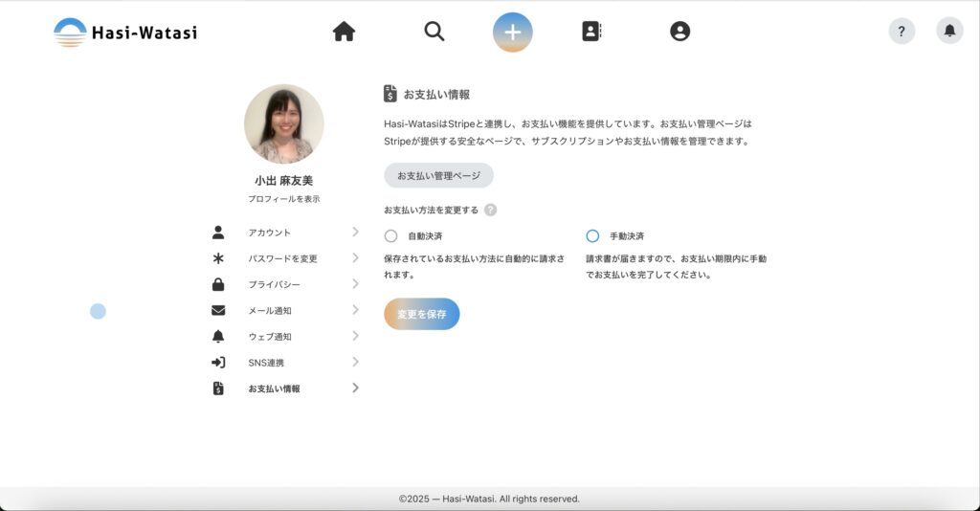
Task: Select the 自動決済 radio option
Action: click(x=390, y=235)
